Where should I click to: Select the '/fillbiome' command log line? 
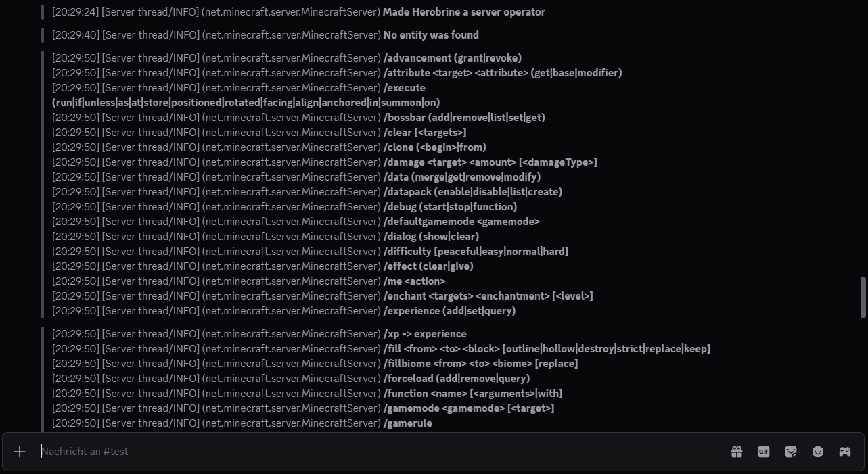coord(315,364)
